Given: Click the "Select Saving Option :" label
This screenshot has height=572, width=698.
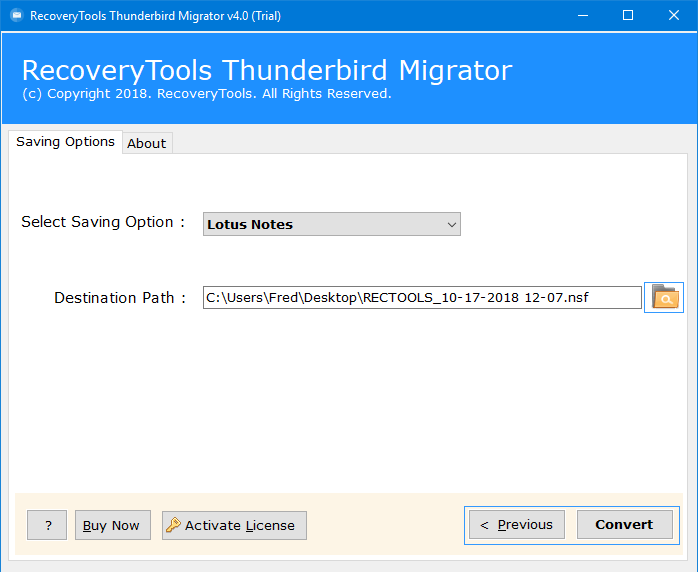Looking at the screenshot, I should 103,222.
